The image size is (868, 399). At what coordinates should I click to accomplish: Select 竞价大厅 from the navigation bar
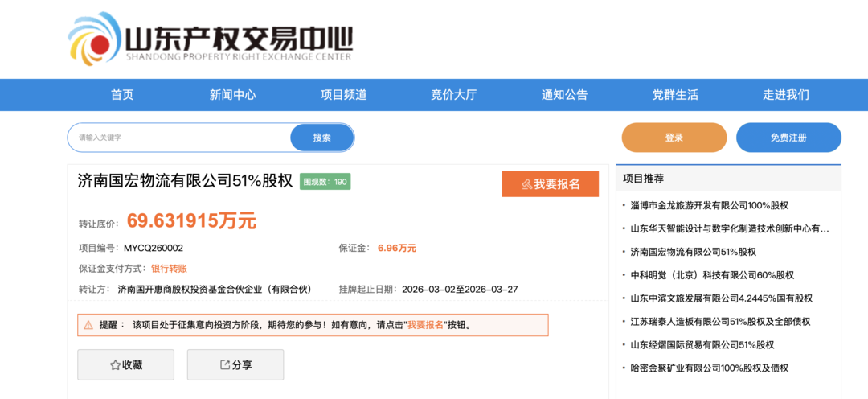[x=453, y=95]
